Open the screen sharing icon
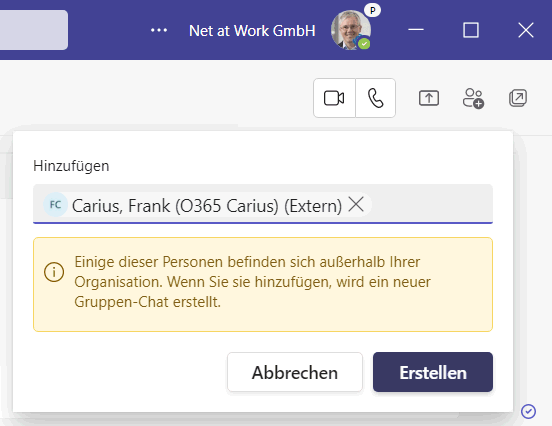The width and height of the screenshot is (552, 426). [429, 98]
